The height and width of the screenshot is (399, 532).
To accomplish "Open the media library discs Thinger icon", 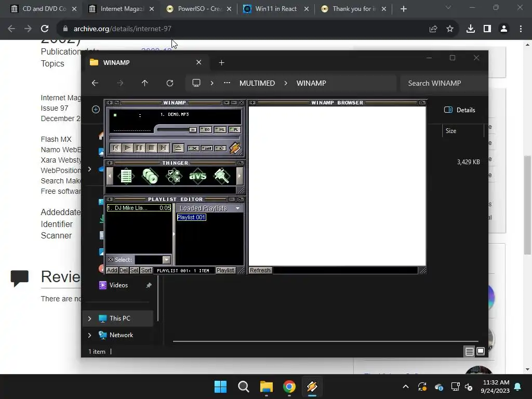I will pos(150,176).
